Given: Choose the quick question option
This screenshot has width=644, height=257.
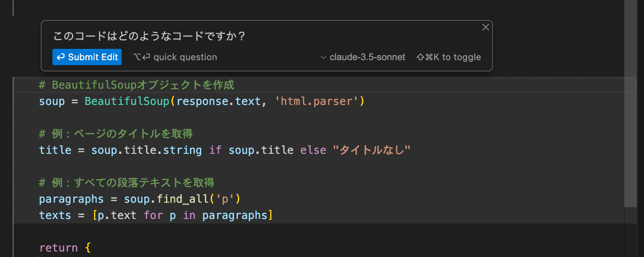Looking at the screenshot, I should pos(175,57).
